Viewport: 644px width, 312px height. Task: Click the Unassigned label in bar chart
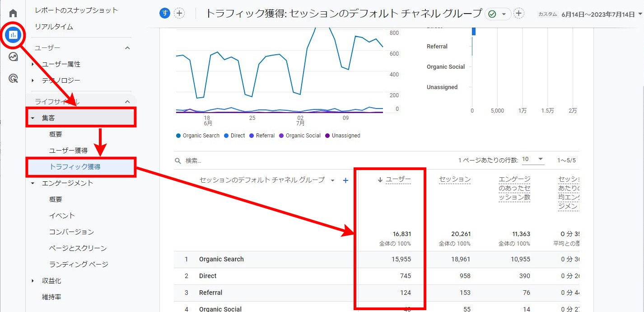pyautogui.click(x=442, y=87)
